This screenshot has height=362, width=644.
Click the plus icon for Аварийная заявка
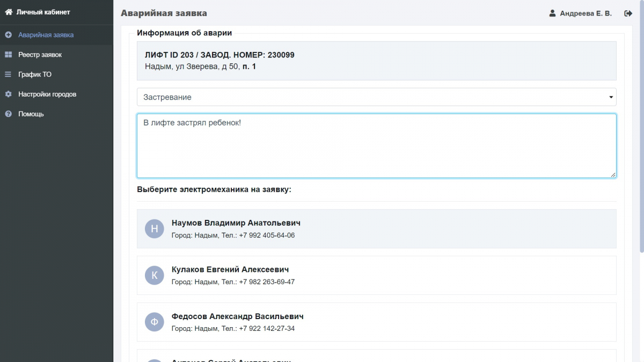8,35
